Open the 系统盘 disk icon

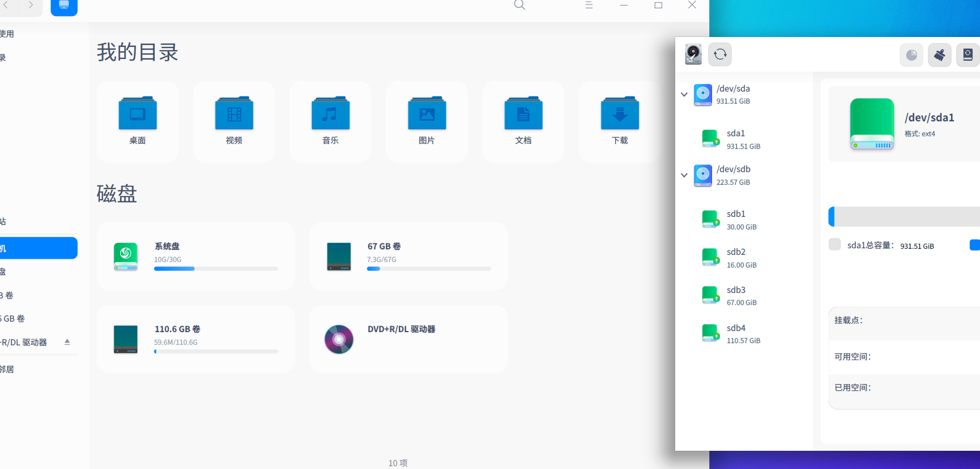point(126,257)
